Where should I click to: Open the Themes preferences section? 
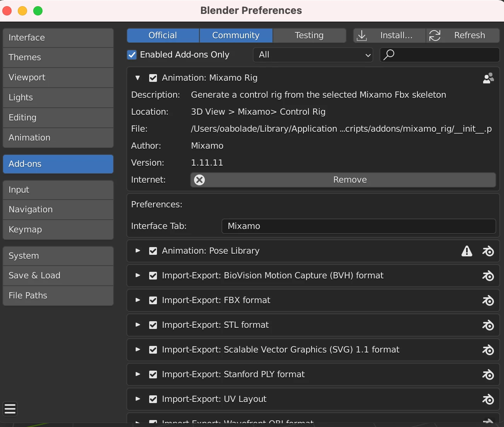coord(58,58)
